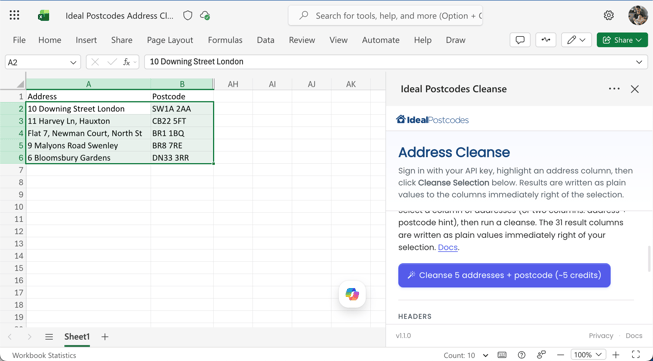Go to next sheet arrow
The image size is (653, 361).
29,337
